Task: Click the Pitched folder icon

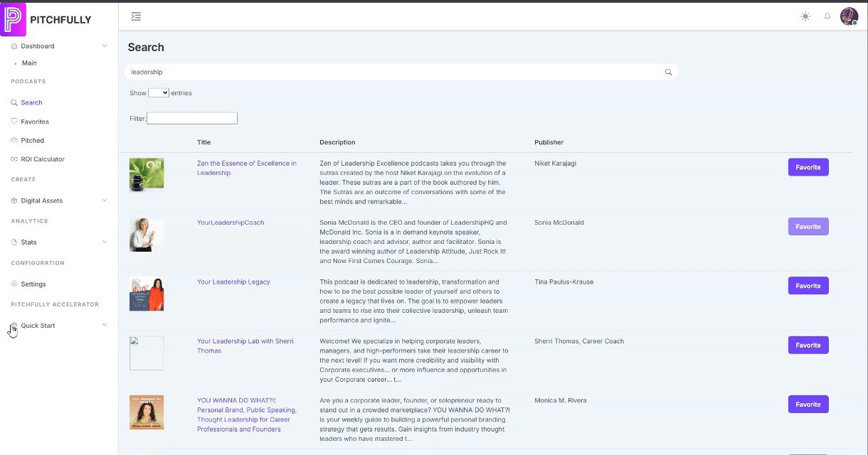Action: pos(14,140)
